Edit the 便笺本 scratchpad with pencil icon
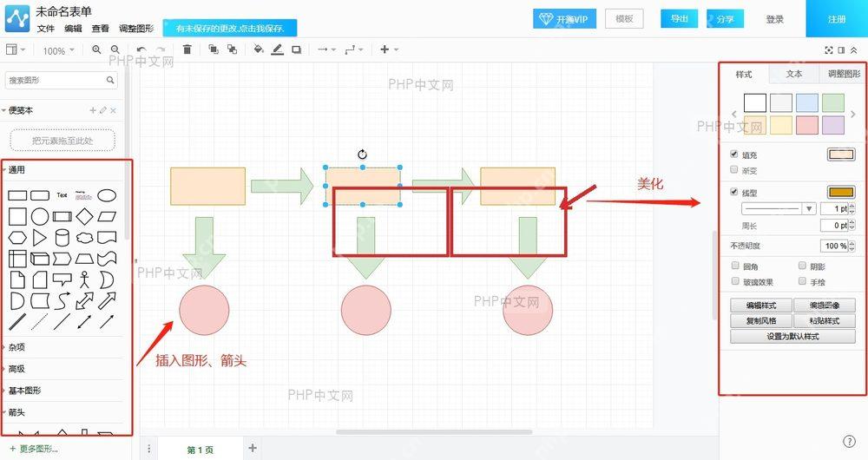868x460 pixels. click(103, 111)
